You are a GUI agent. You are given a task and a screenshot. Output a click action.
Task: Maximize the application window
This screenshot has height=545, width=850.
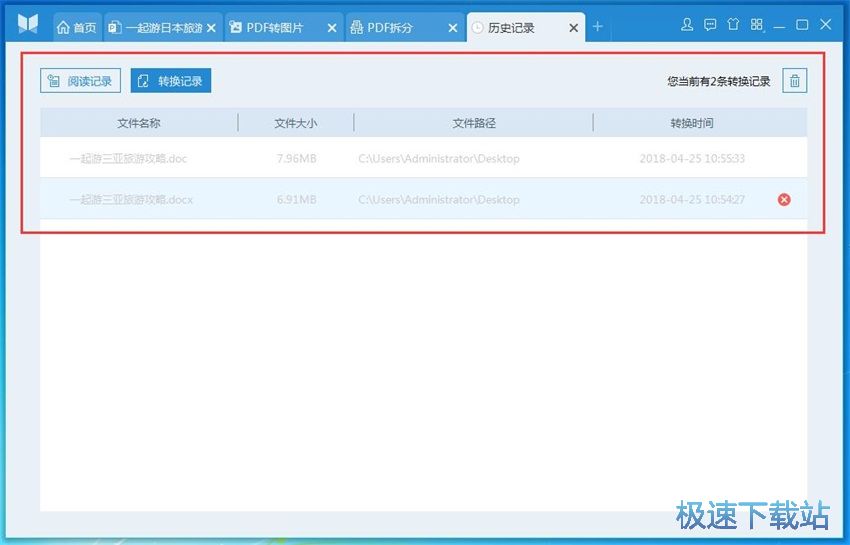[802, 24]
